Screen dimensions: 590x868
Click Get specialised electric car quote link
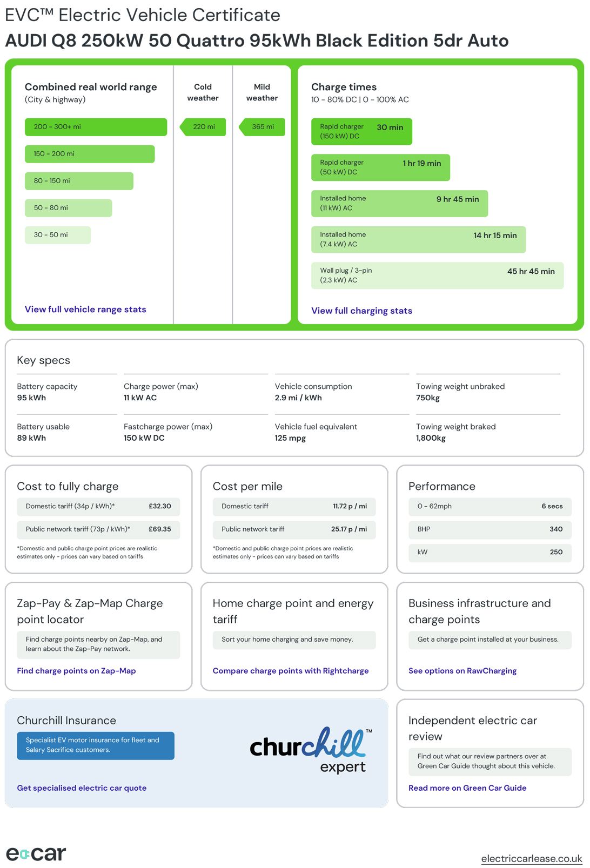(x=82, y=788)
